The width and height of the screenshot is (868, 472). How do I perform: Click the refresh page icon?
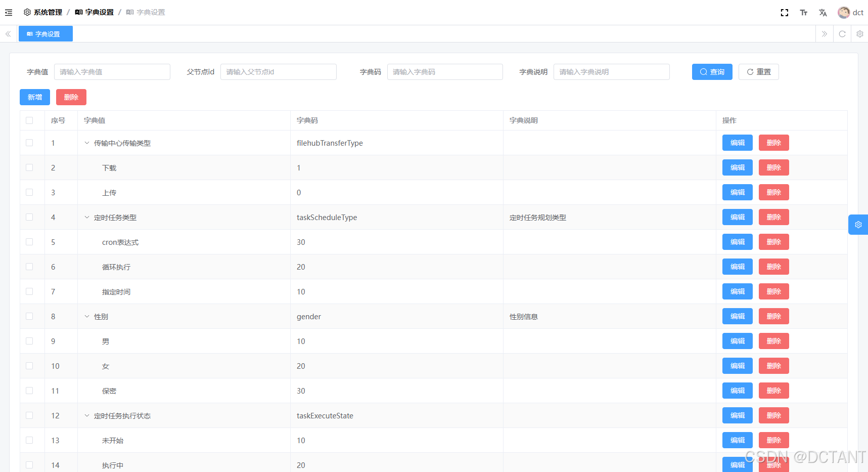(842, 34)
